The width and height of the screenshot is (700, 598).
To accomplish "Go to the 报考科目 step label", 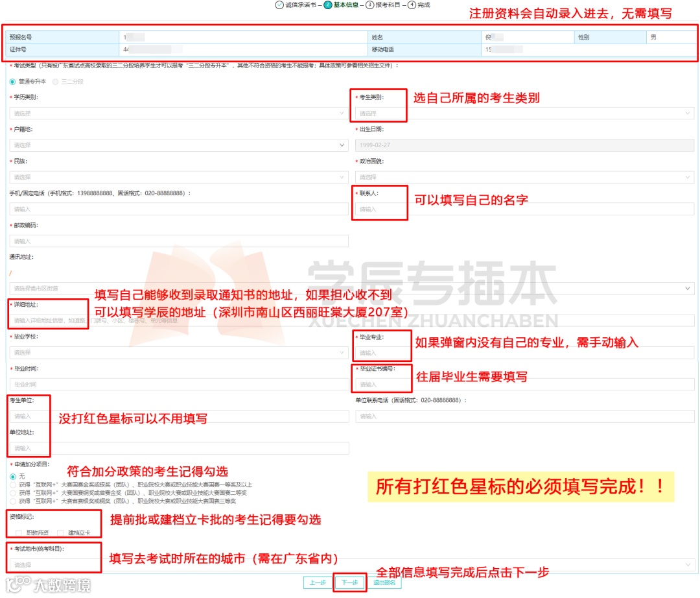I will [x=388, y=5].
